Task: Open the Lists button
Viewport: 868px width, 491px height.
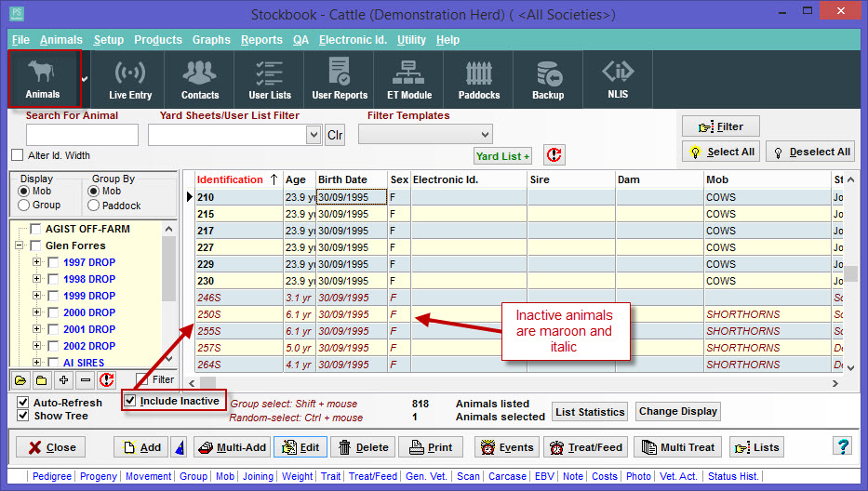Action: (x=756, y=447)
